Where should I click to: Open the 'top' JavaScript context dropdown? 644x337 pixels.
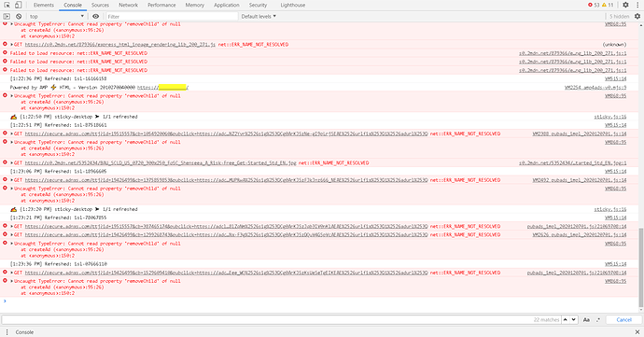pyautogui.click(x=57, y=17)
